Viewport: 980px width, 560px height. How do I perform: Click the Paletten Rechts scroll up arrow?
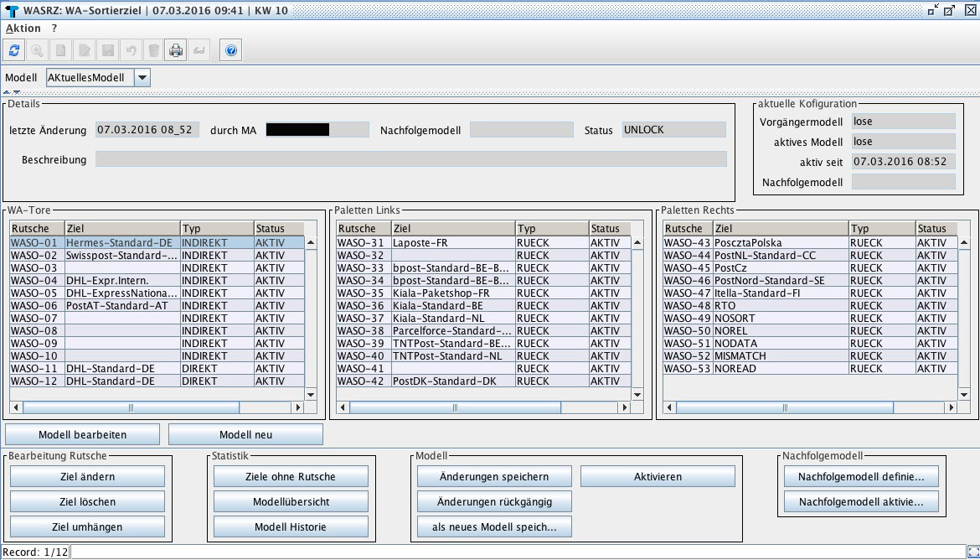964,243
